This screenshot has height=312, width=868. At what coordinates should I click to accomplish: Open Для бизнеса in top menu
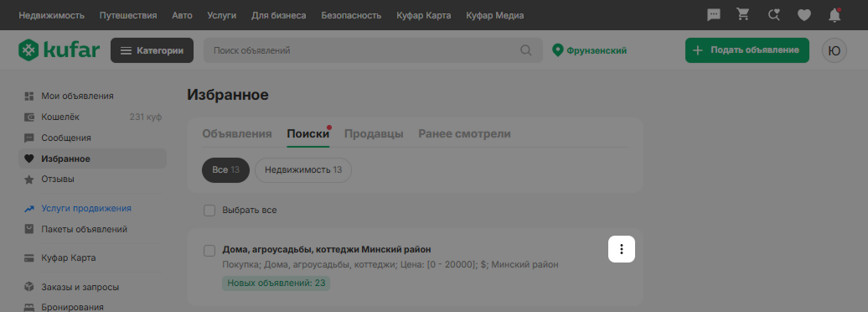[278, 16]
